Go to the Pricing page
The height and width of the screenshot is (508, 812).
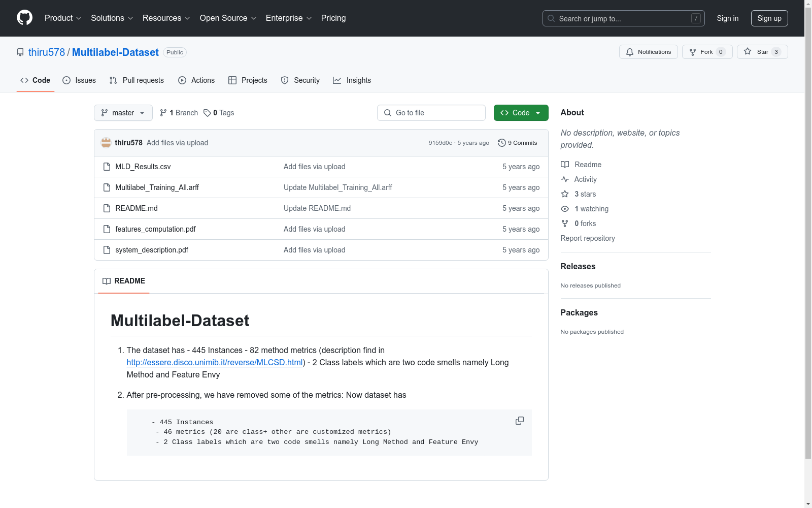click(333, 18)
